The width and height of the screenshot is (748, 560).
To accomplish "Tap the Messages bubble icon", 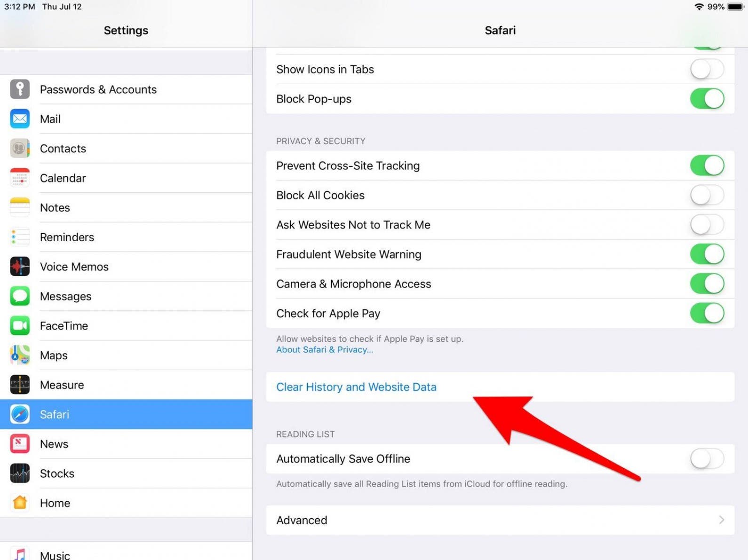I will click(x=20, y=296).
